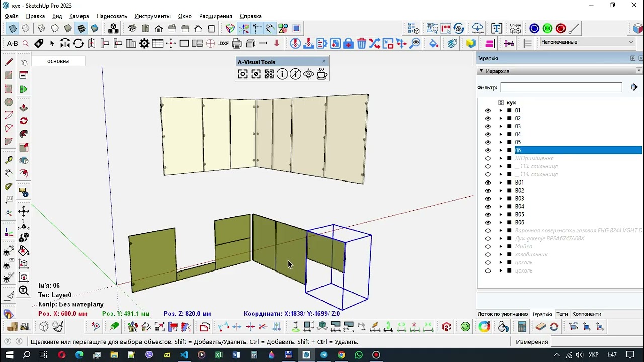
Task: Click the Фильтр input field
Action: pyautogui.click(x=561, y=87)
